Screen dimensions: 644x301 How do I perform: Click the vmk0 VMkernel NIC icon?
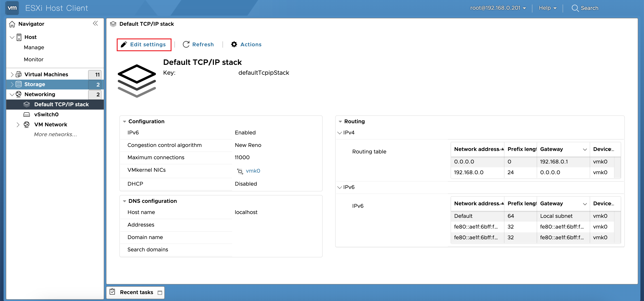(x=240, y=171)
